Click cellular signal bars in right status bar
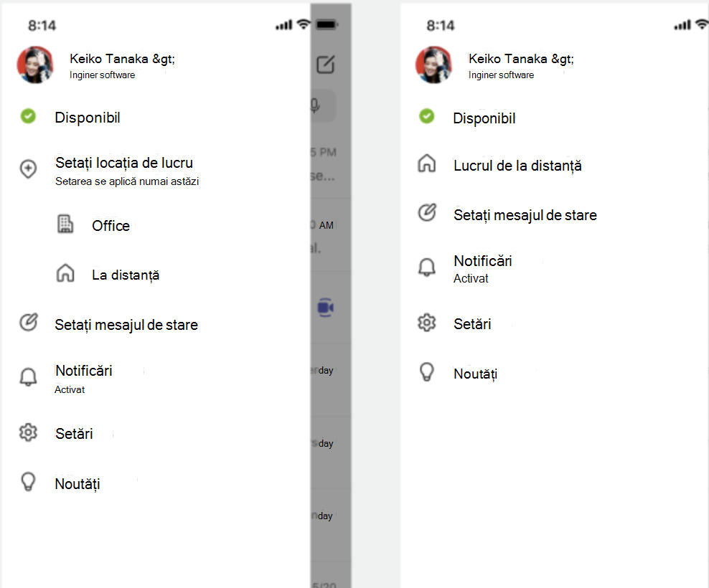 tap(682, 25)
